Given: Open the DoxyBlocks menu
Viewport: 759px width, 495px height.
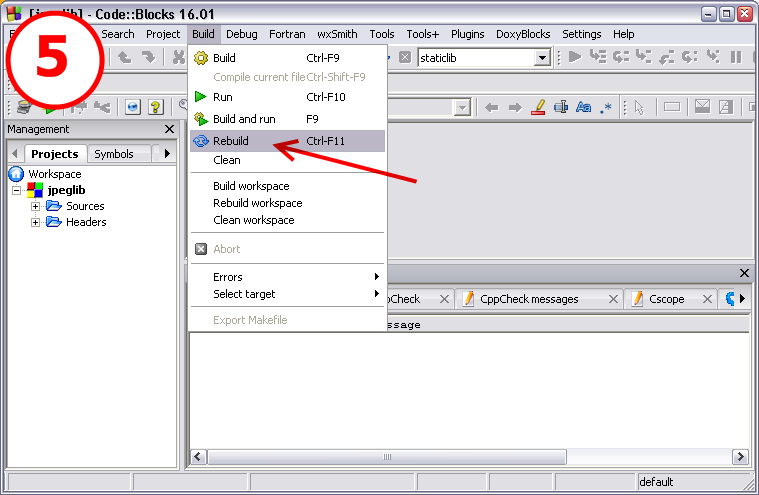Looking at the screenshot, I should pyautogui.click(x=523, y=34).
